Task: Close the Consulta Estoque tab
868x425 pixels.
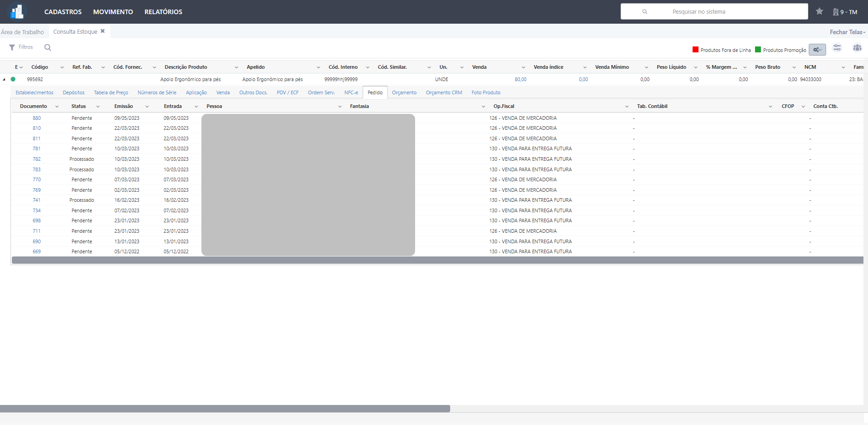Action: tap(103, 31)
